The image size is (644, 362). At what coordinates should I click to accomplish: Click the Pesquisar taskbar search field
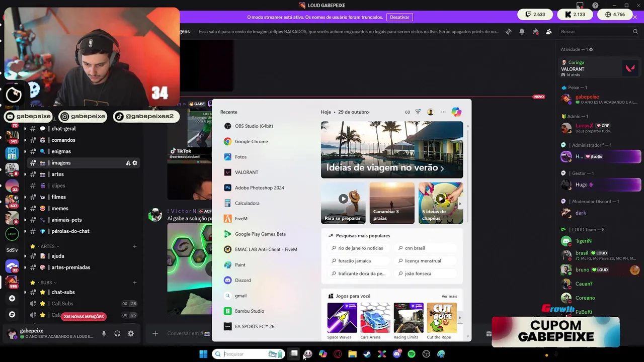click(x=249, y=354)
